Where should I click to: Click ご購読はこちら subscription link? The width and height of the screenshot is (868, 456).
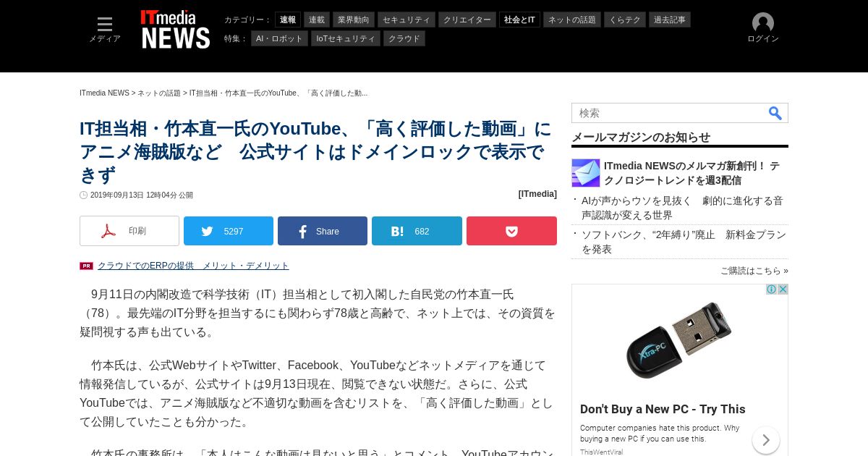pos(754,271)
